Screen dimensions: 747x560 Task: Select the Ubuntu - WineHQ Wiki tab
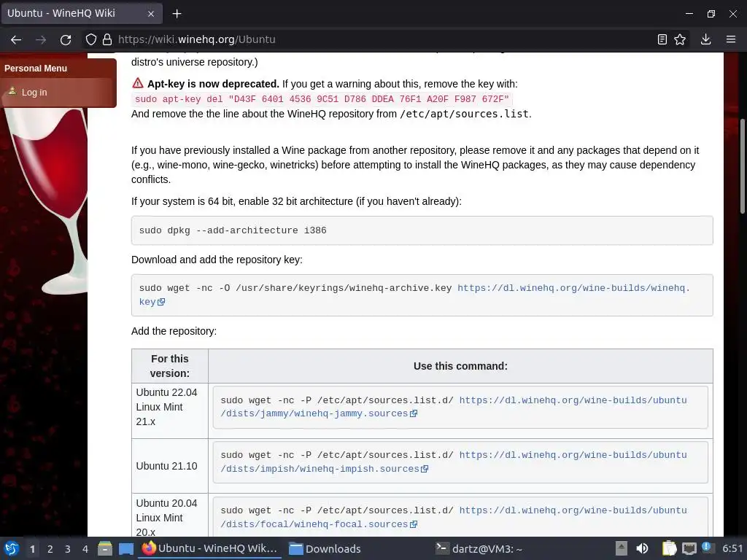click(82, 13)
